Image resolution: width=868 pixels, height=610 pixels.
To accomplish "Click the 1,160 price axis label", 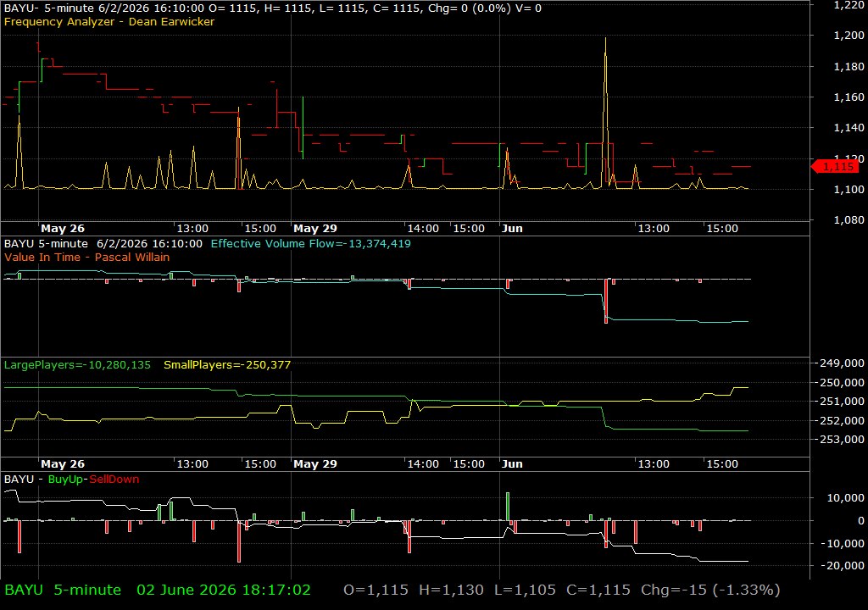I will [849, 97].
